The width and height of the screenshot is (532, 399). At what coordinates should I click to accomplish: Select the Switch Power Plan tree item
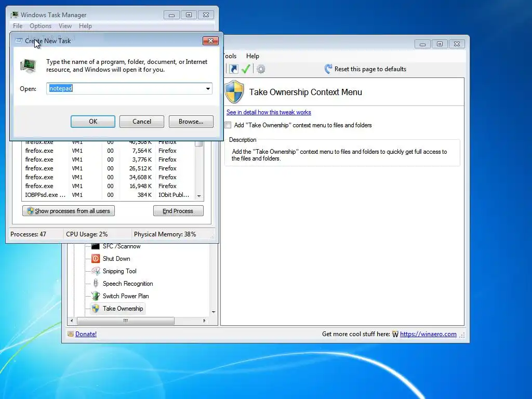coord(126,296)
